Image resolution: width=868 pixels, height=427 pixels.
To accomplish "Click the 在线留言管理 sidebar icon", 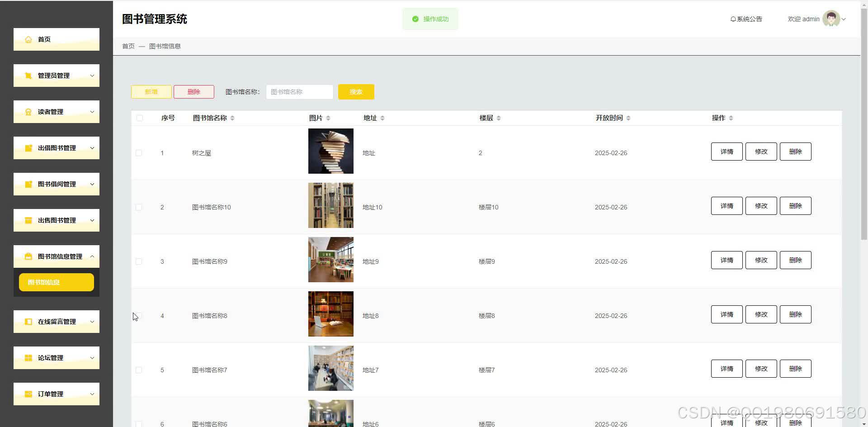I will tap(28, 322).
